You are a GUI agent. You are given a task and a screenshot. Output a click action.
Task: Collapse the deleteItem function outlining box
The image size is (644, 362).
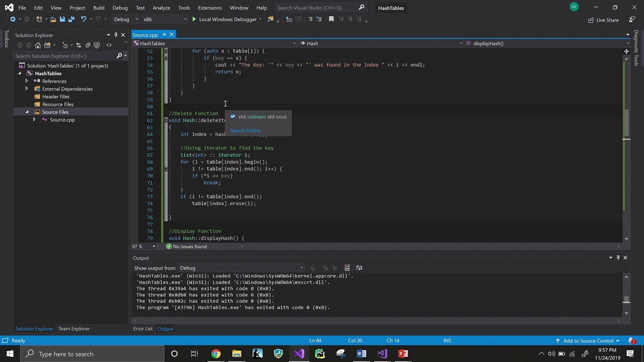tap(166, 121)
